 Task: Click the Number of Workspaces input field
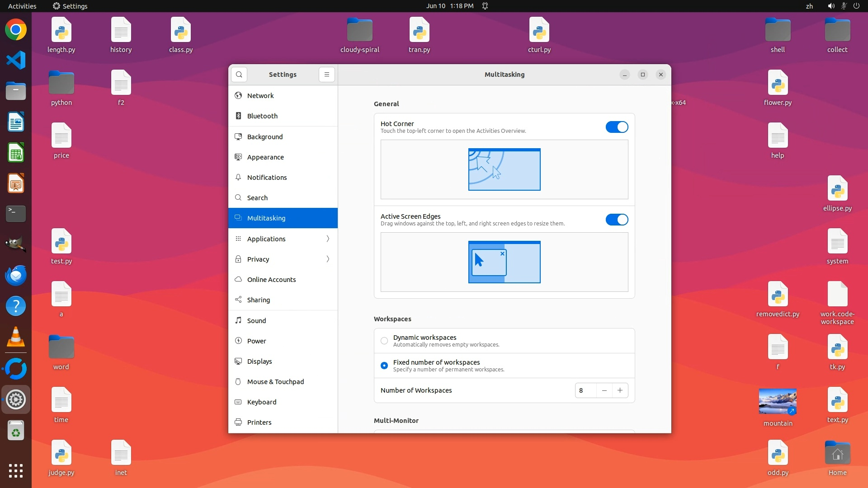coord(585,390)
